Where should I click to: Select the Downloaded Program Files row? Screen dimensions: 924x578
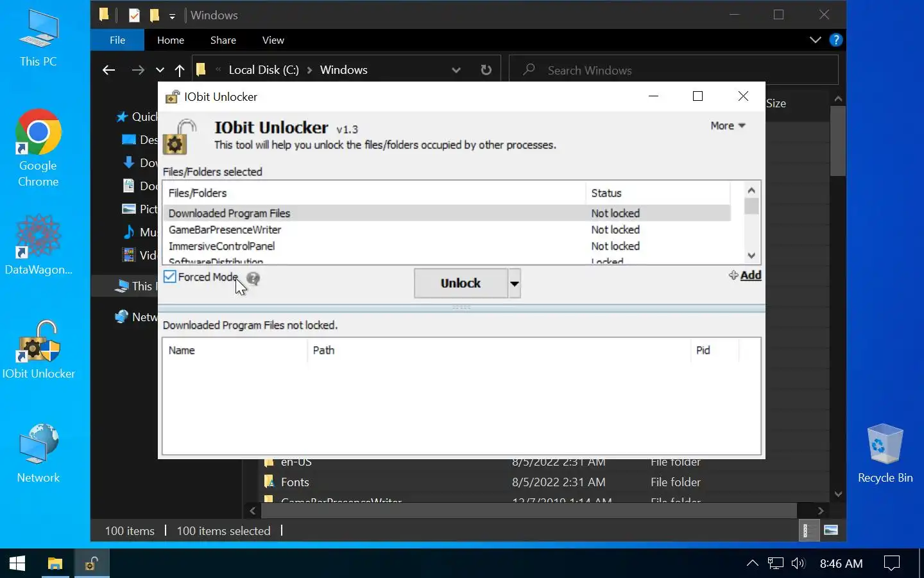coord(447,213)
